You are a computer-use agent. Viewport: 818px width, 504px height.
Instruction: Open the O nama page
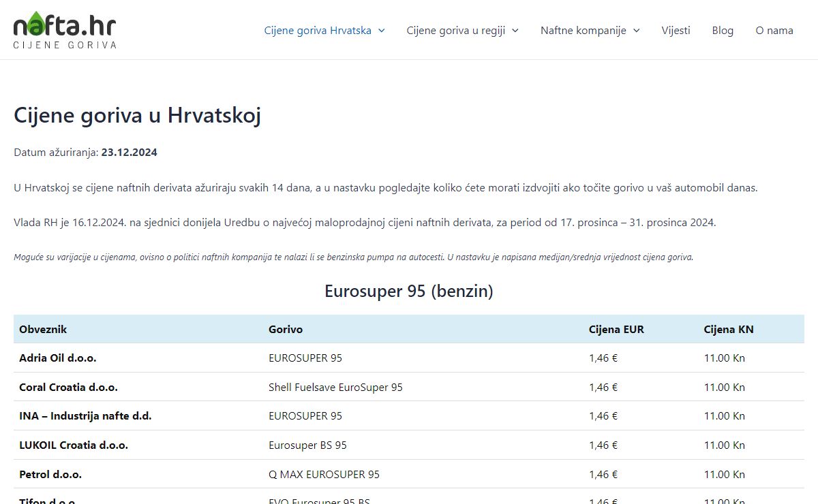pos(774,30)
